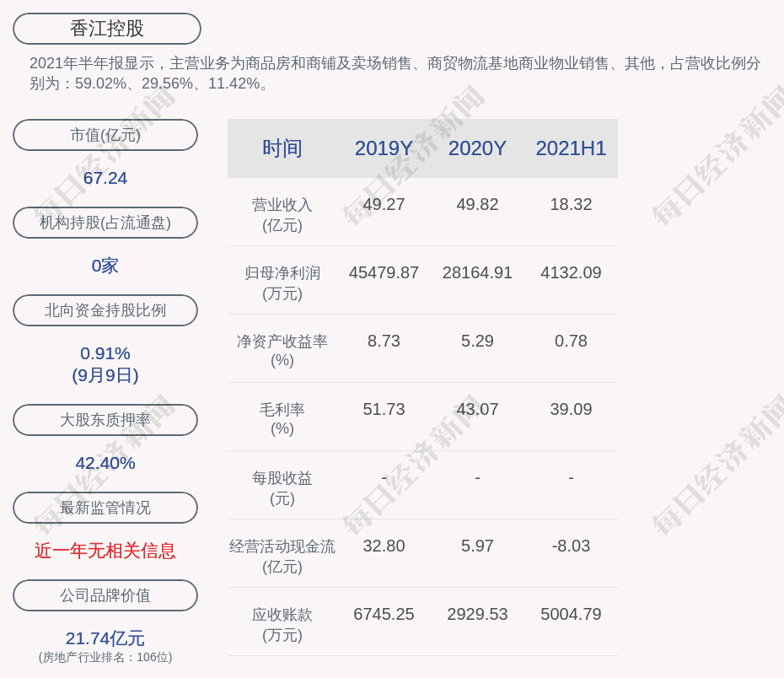Click the 应收账款(万元) row label

point(282,624)
